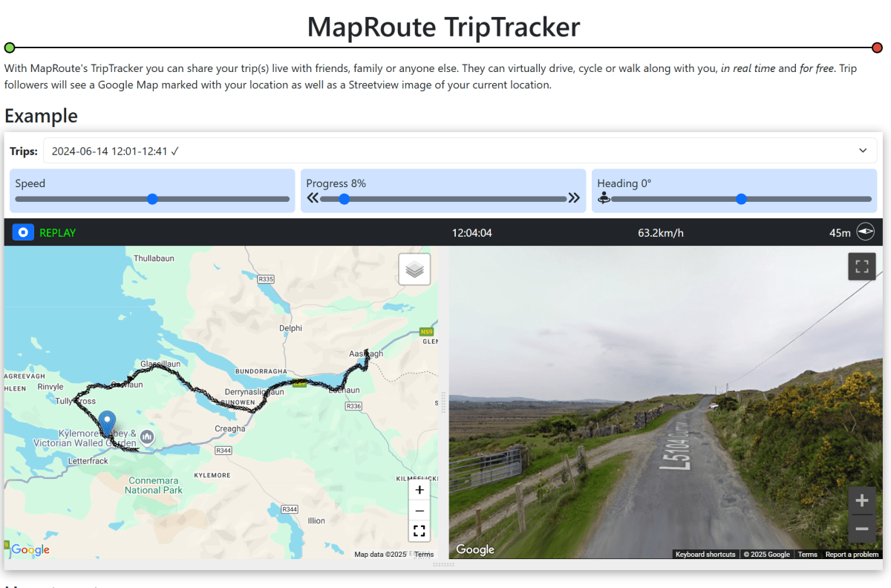
Task: Zoom in on the Street View image
Action: pos(862,500)
